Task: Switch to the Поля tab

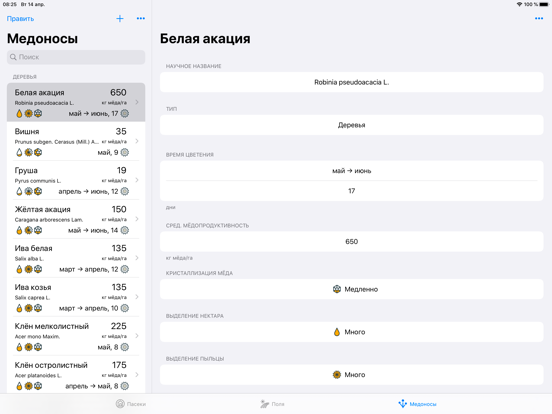Action: click(x=272, y=404)
